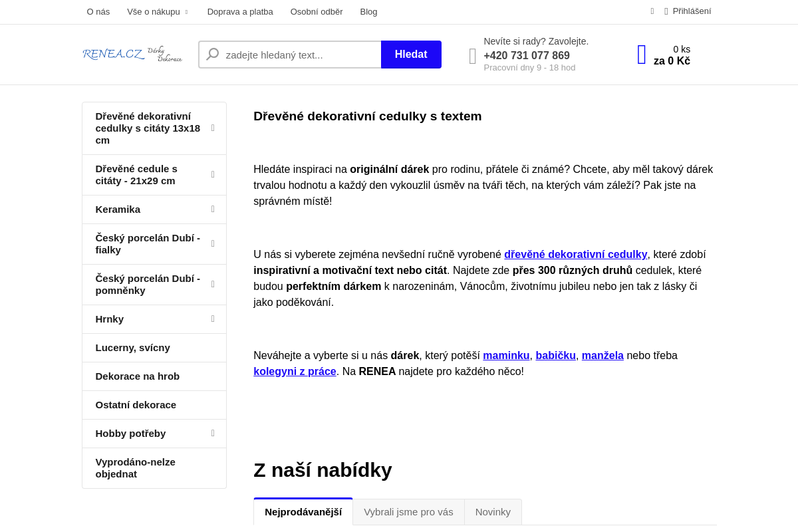Open Lucerny, svícny category
The image size is (798, 532).
tap(133, 348)
